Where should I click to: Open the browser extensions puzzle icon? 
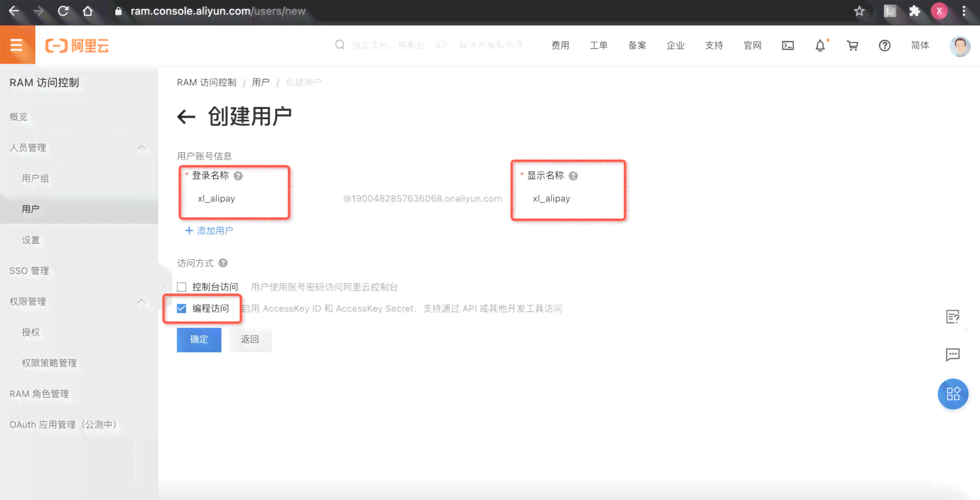pyautogui.click(x=914, y=11)
